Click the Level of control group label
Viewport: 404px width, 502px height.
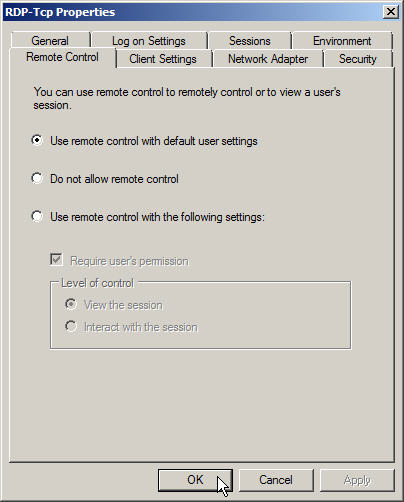point(97,283)
